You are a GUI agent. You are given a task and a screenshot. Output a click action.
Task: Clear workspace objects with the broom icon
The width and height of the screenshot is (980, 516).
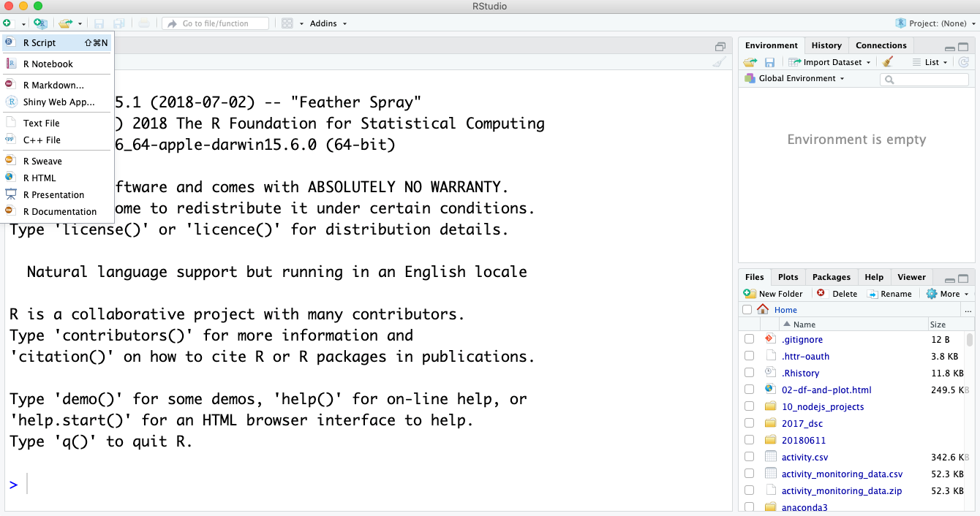click(888, 62)
